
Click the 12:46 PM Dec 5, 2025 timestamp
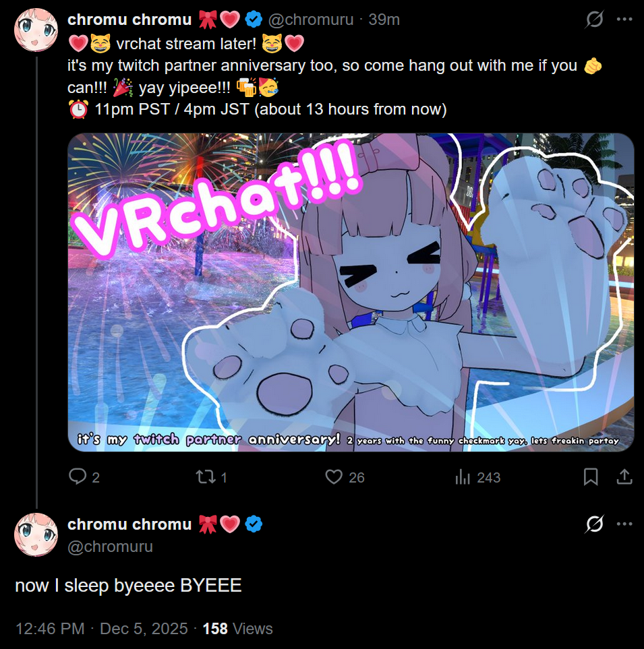101,629
